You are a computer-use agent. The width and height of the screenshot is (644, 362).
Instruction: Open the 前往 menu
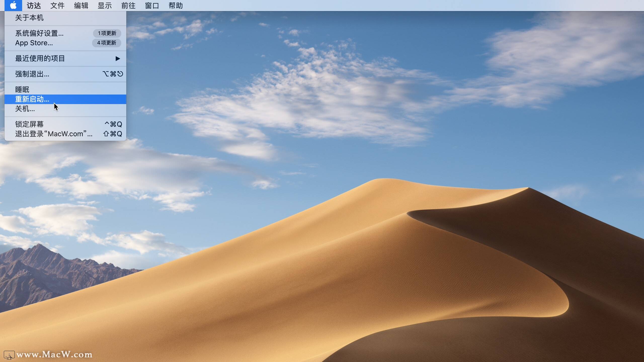(128, 5)
